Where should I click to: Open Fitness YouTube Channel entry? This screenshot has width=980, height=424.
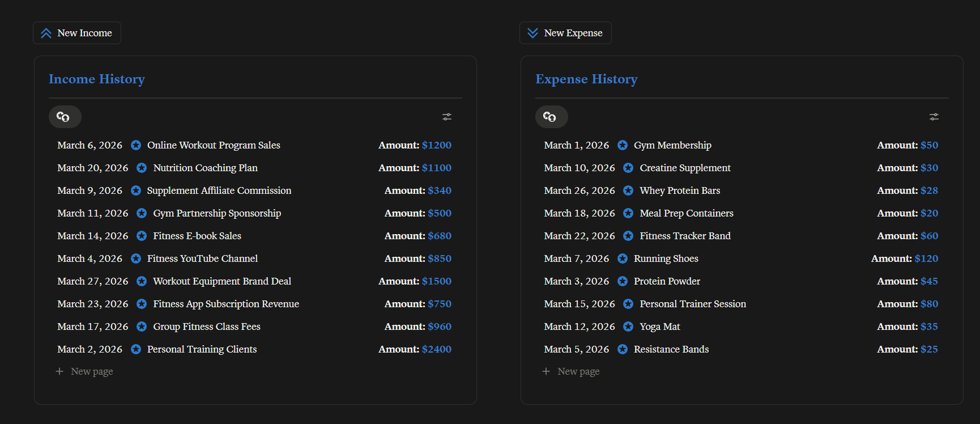pyautogui.click(x=202, y=258)
